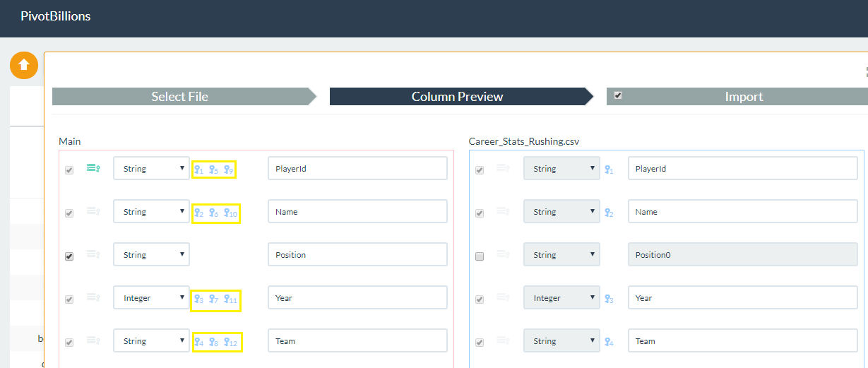Click key 7 icon in Main Year row
Image resolution: width=868 pixels, height=368 pixels.
(213, 299)
